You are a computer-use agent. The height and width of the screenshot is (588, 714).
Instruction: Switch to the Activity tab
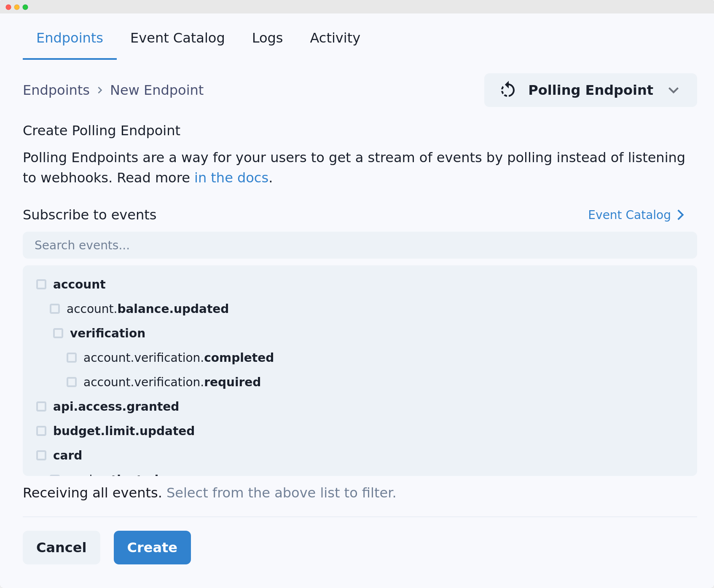(335, 38)
